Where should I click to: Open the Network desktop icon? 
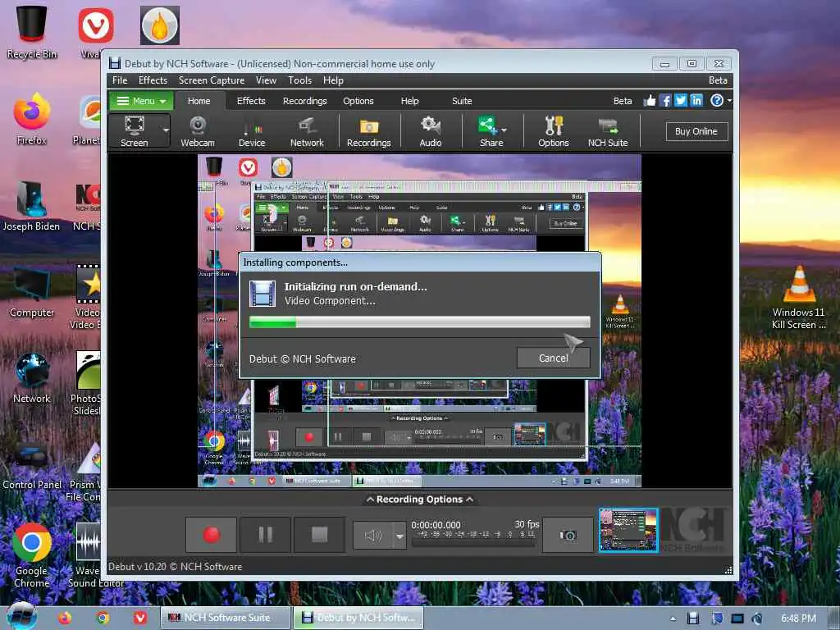pos(32,377)
